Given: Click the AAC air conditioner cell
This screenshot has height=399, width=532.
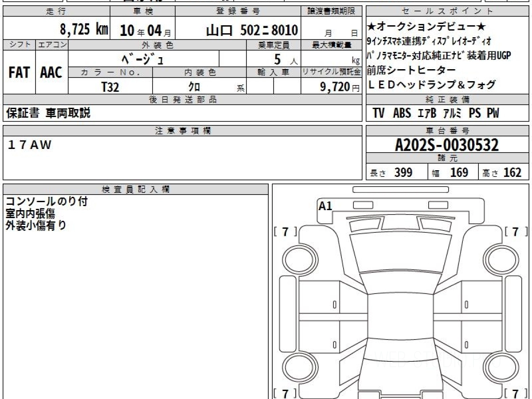Looking at the screenshot, I should pyautogui.click(x=51, y=73).
